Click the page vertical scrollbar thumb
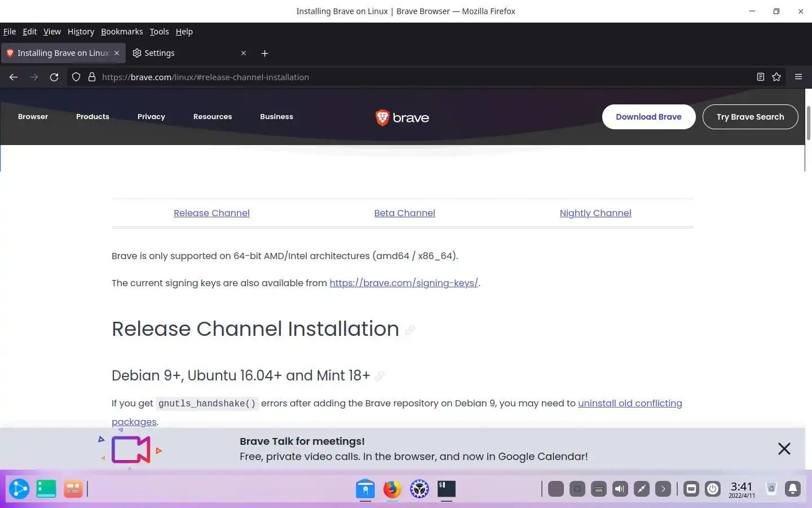812x508 pixels. tap(809, 122)
